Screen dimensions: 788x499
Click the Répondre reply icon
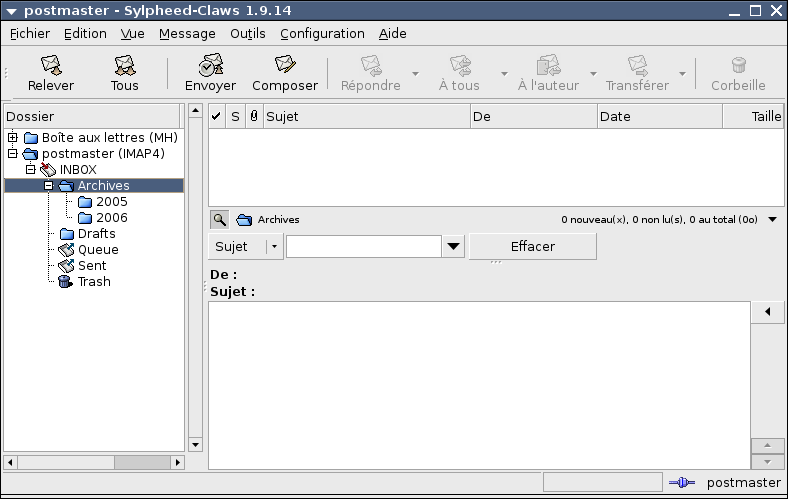[x=371, y=65]
